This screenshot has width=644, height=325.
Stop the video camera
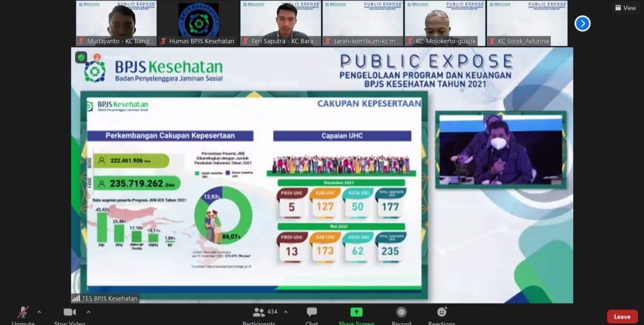69,314
